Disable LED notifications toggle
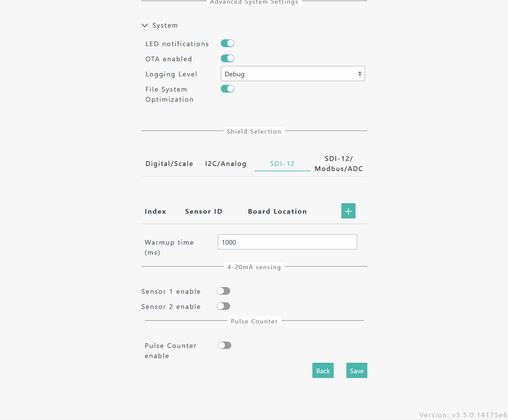 coord(228,43)
